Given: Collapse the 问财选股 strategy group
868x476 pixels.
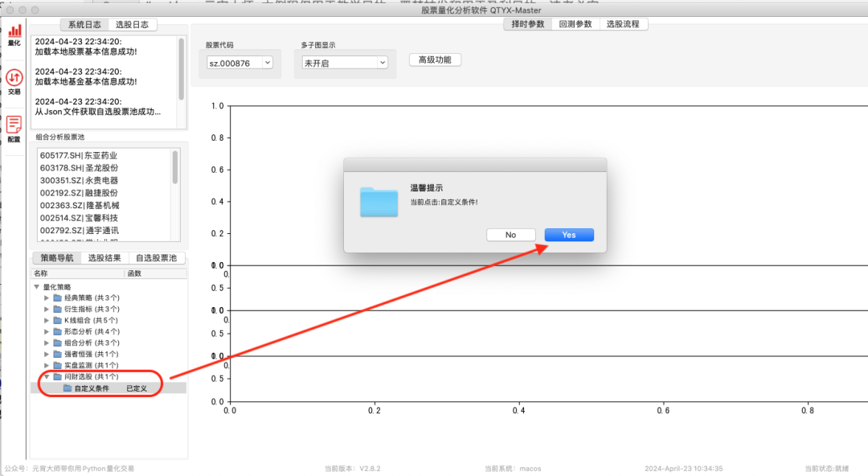Looking at the screenshot, I should (x=47, y=376).
